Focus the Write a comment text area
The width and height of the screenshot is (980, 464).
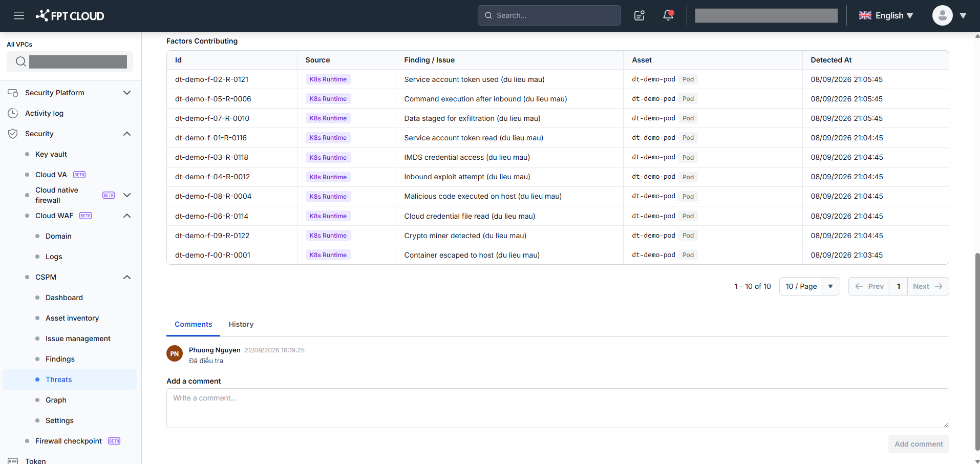point(558,408)
